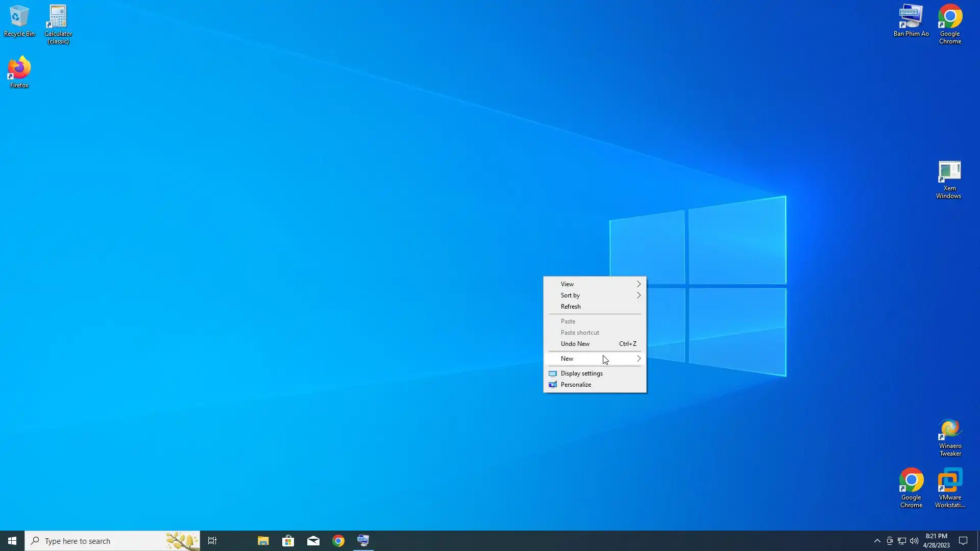Open Display settings from the context menu
Screen dimensions: 980x551
581,373
